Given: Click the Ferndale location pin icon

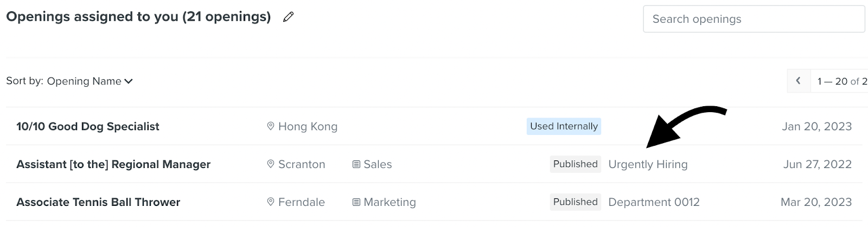Looking at the screenshot, I should click(271, 202).
